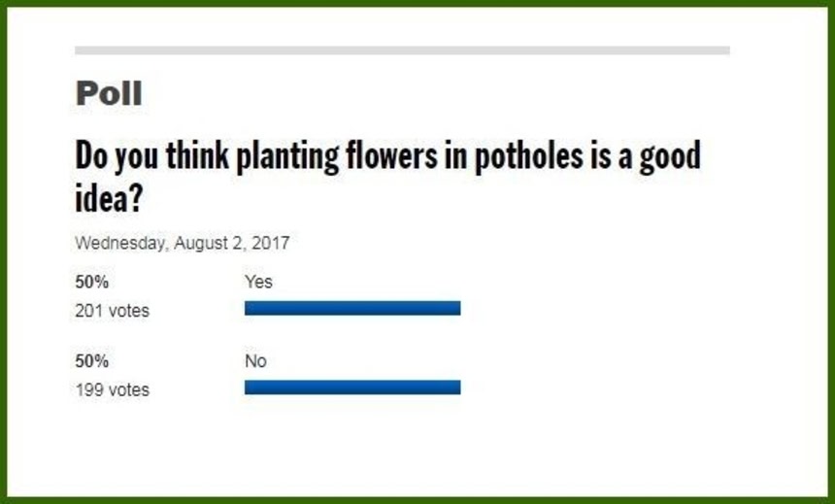
Task: Click the "Poll" heading
Action: pyautogui.click(x=109, y=94)
